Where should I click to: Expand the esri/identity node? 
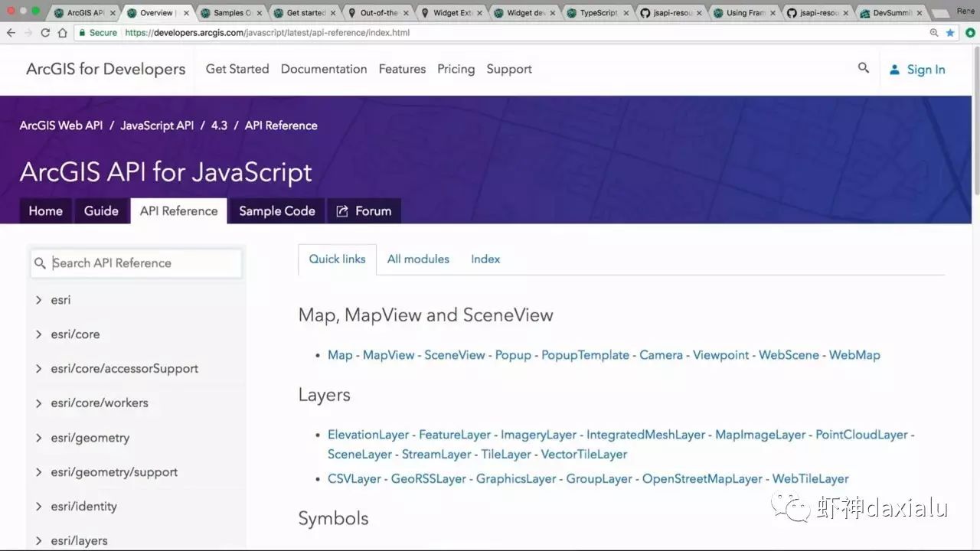pyautogui.click(x=38, y=507)
